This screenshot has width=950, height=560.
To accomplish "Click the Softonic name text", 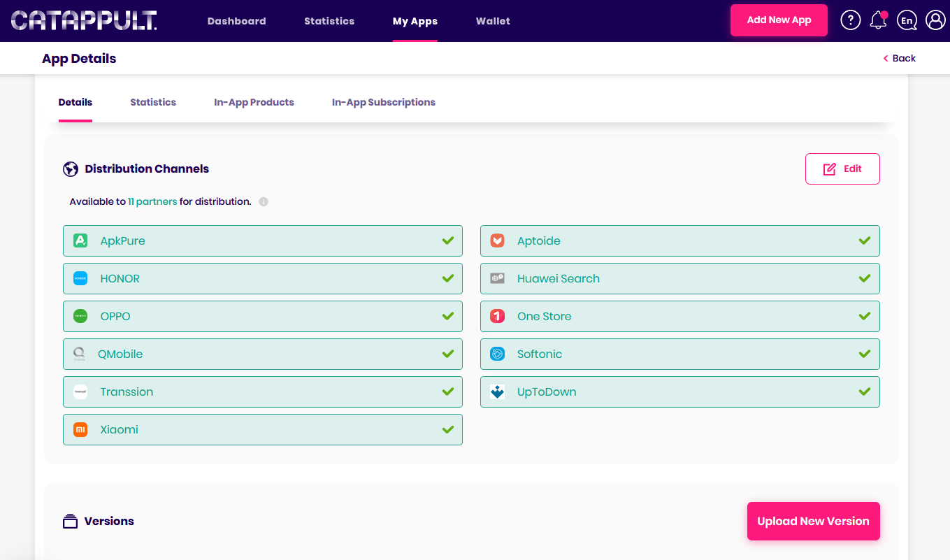I will 540,354.
